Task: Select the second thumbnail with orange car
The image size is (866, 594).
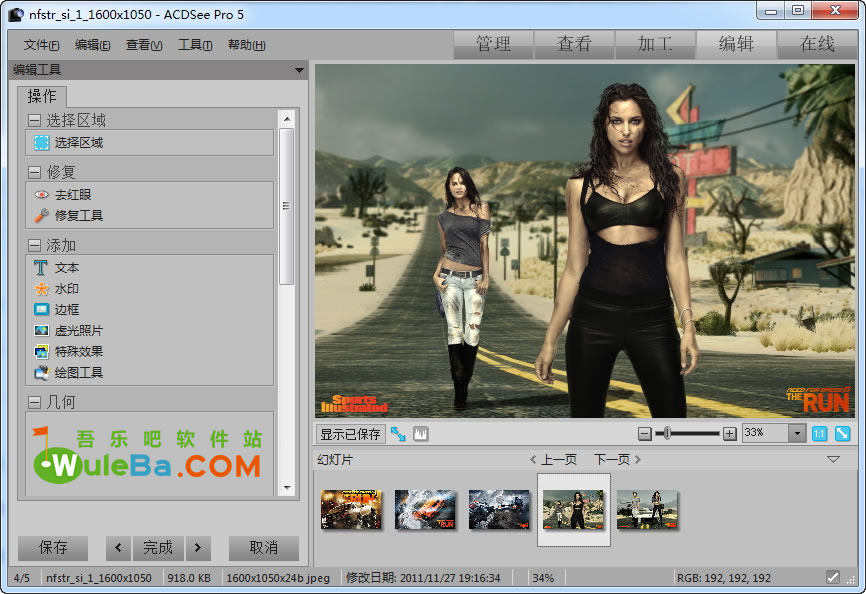Action: [425, 510]
